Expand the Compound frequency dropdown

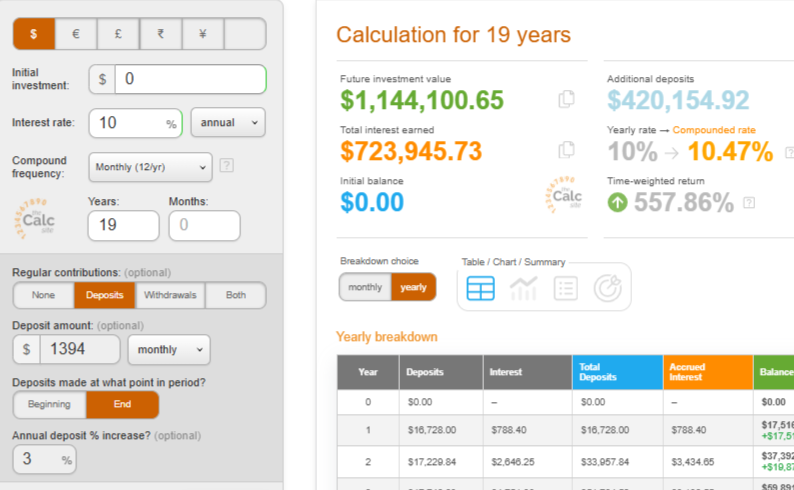click(x=150, y=166)
